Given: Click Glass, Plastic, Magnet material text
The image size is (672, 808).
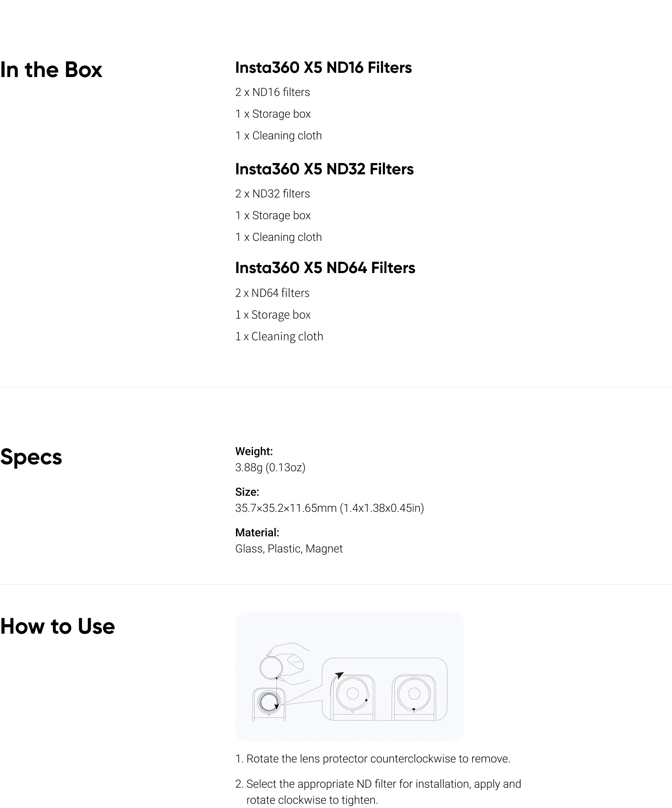Looking at the screenshot, I should tap(288, 549).
